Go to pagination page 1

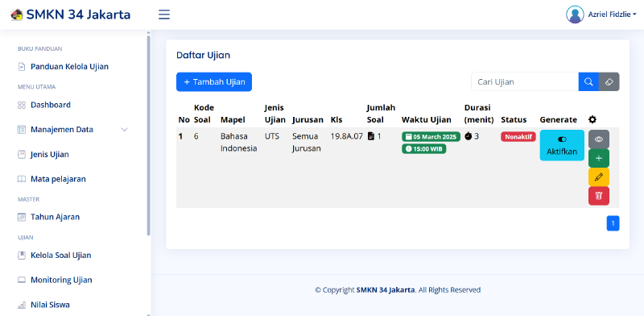pos(613,223)
